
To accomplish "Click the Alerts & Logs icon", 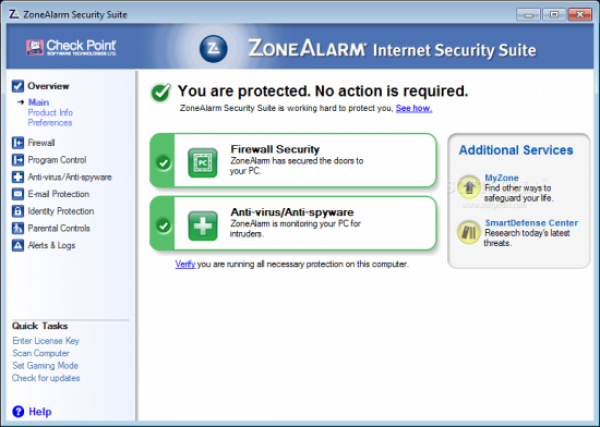I will point(18,245).
